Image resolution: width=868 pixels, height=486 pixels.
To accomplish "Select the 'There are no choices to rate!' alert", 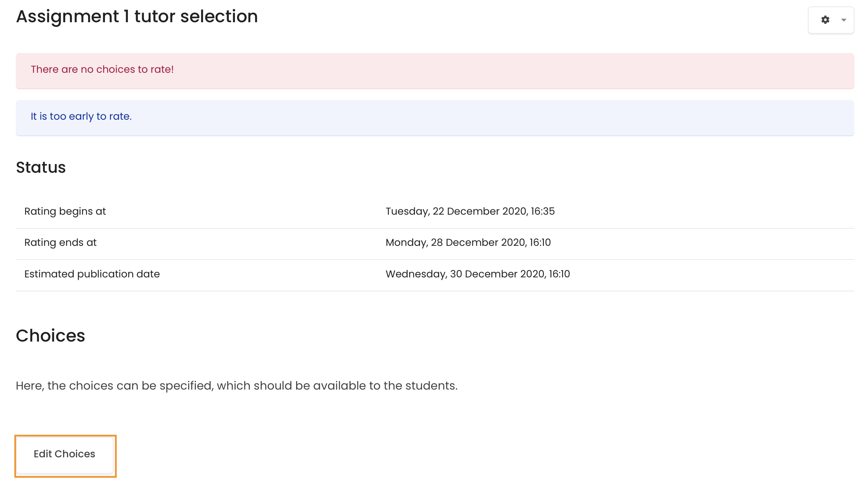I will (435, 71).
